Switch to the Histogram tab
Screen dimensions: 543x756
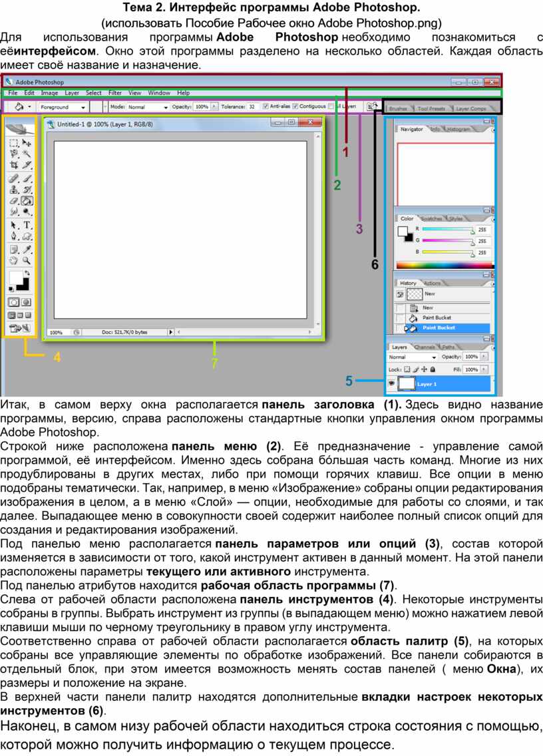[458, 129]
